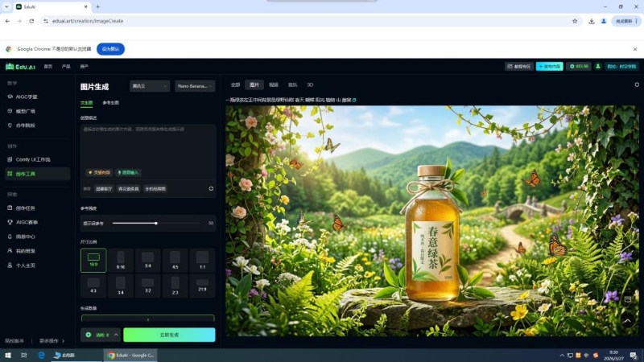Screen dimensions: 644x362
Task: Choose the 21:9 aspect ratio option
Action: (202, 286)
